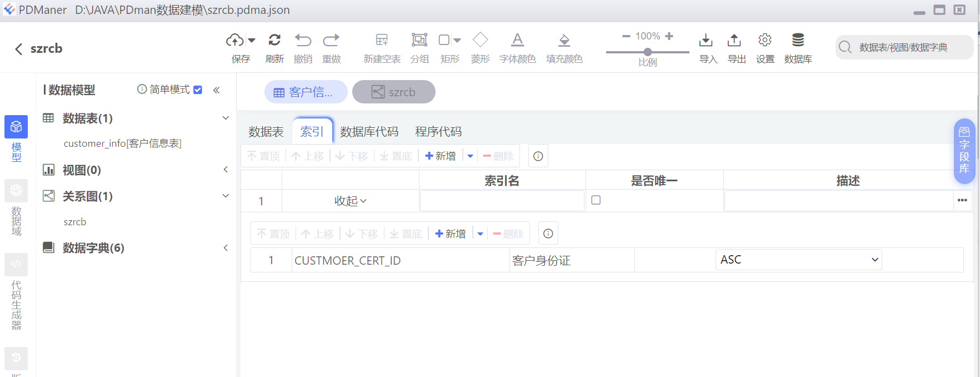Click the Redo icon
Screen dimensions: 980x377
[331, 40]
